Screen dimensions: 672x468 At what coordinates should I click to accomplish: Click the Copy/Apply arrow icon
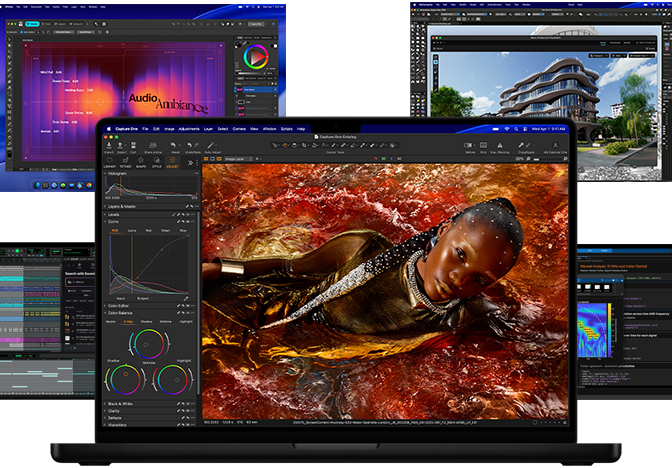[x=521, y=145]
